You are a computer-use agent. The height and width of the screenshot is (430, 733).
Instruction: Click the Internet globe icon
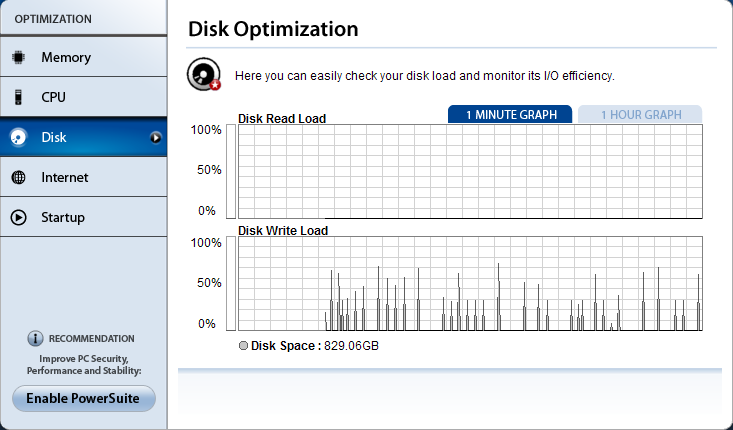click(18, 177)
